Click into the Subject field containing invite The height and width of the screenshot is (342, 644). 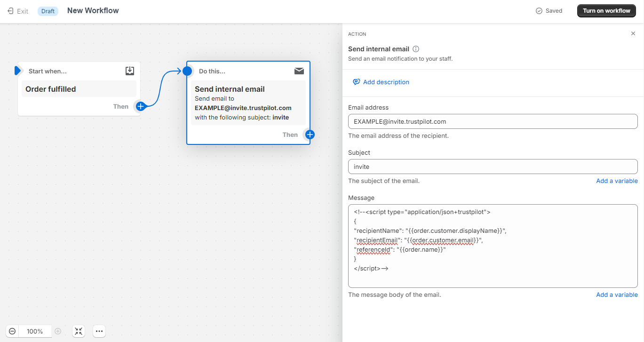point(493,167)
